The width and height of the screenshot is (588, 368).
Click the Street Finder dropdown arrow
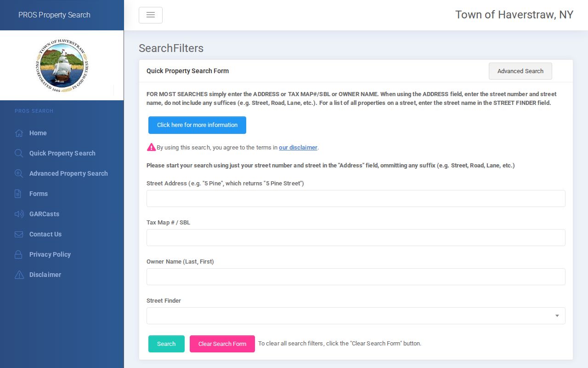[x=557, y=316]
